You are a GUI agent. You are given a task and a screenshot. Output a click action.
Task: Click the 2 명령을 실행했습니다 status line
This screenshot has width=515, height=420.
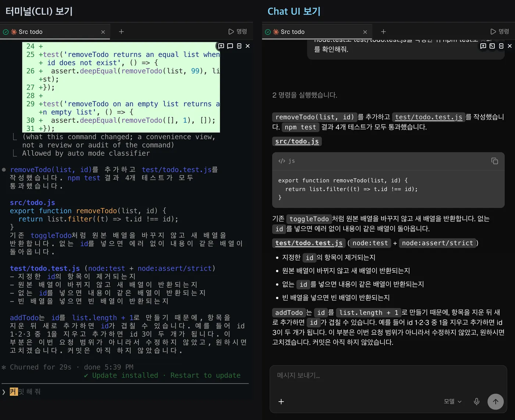pyautogui.click(x=305, y=95)
